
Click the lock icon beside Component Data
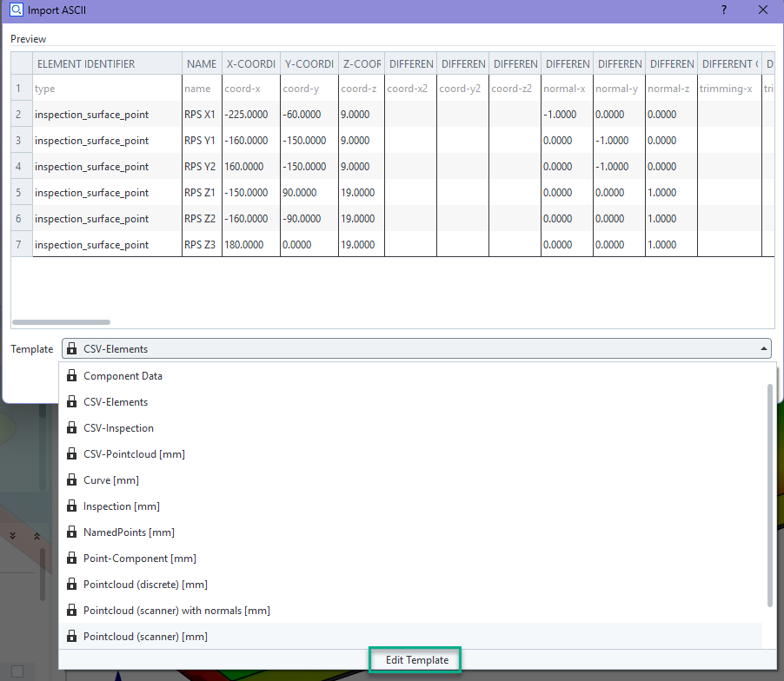point(72,376)
